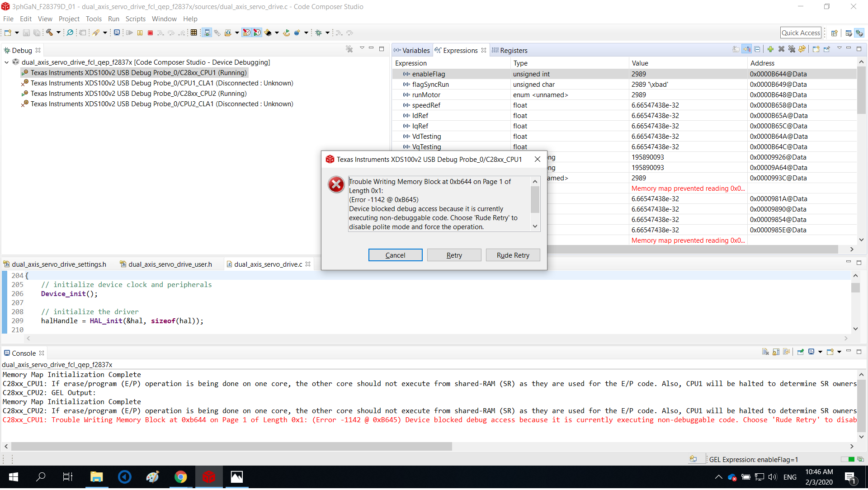Switch to the Registers tab
Screen dimensions: 868x490
point(513,50)
